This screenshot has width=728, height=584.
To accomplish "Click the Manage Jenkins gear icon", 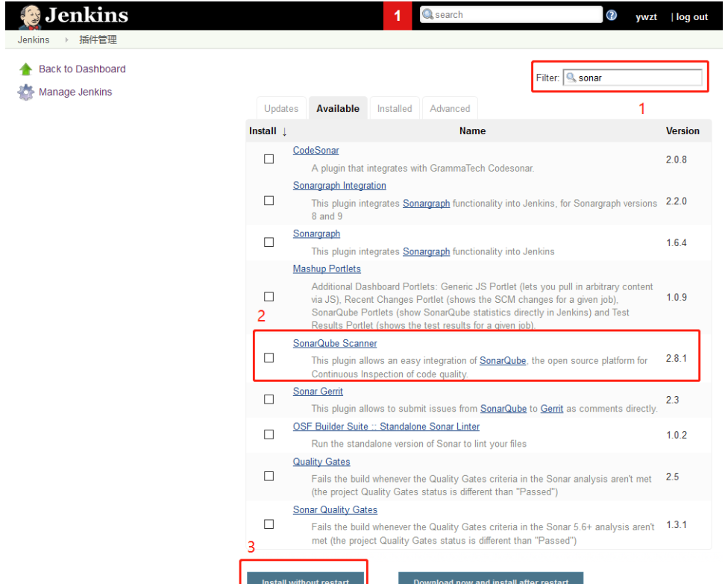I will click(26, 92).
